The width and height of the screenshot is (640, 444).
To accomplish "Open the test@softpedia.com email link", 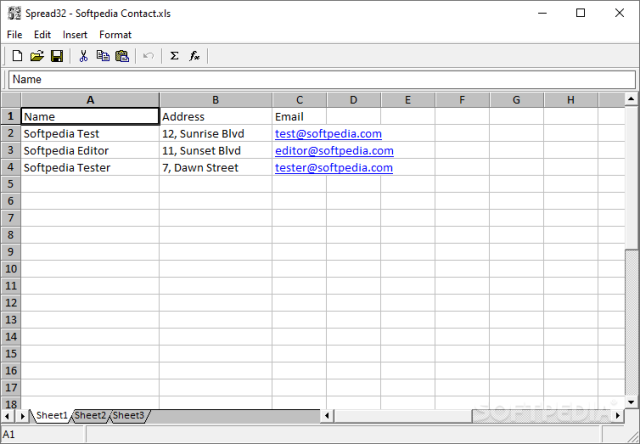I will (x=328, y=133).
